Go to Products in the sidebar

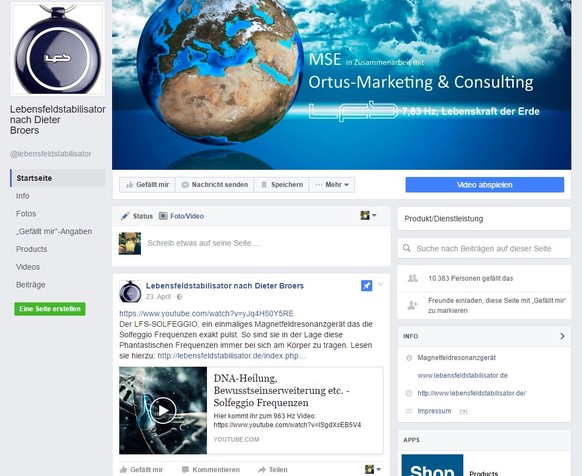[x=31, y=249]
